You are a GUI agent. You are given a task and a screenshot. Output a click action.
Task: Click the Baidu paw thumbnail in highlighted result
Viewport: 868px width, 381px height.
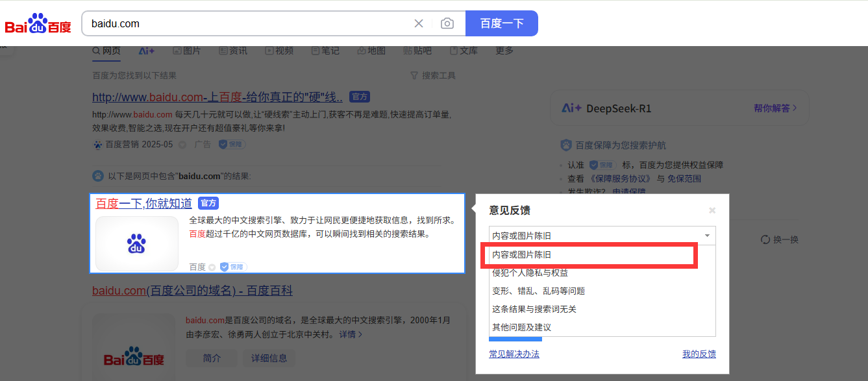pos(137,243)
